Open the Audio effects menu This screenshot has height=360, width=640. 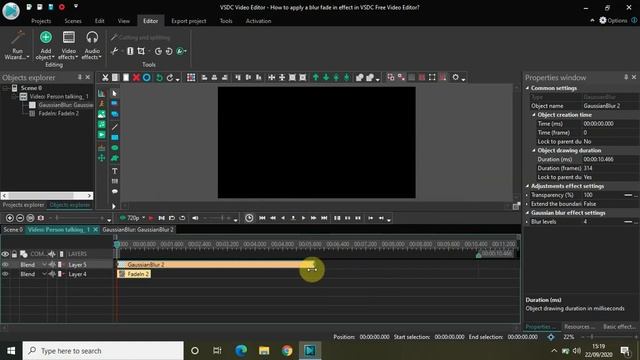pos(92,45)
